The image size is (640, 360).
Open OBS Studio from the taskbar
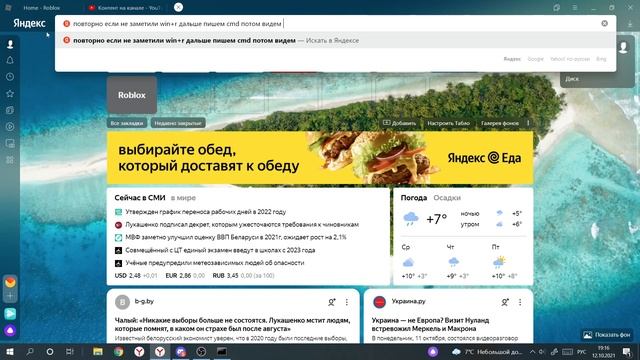pyautogui.click(x=201, y=351)
